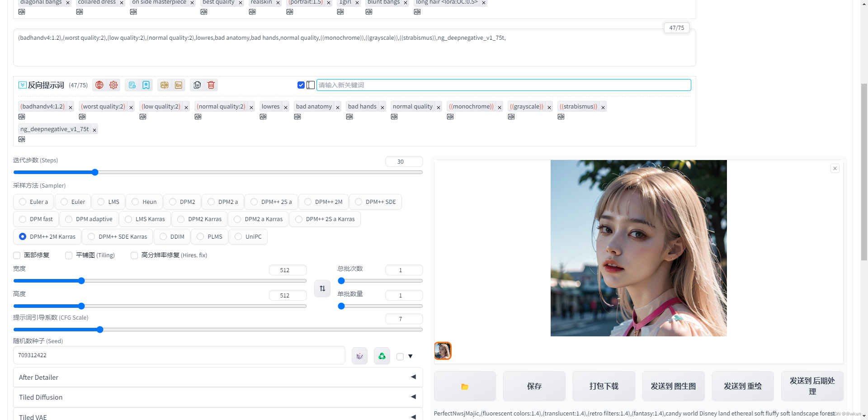Viewport: 868px width, 420px height.
Task: Click the 发送到 重绘 inpaint button
Action: point(743,387)
